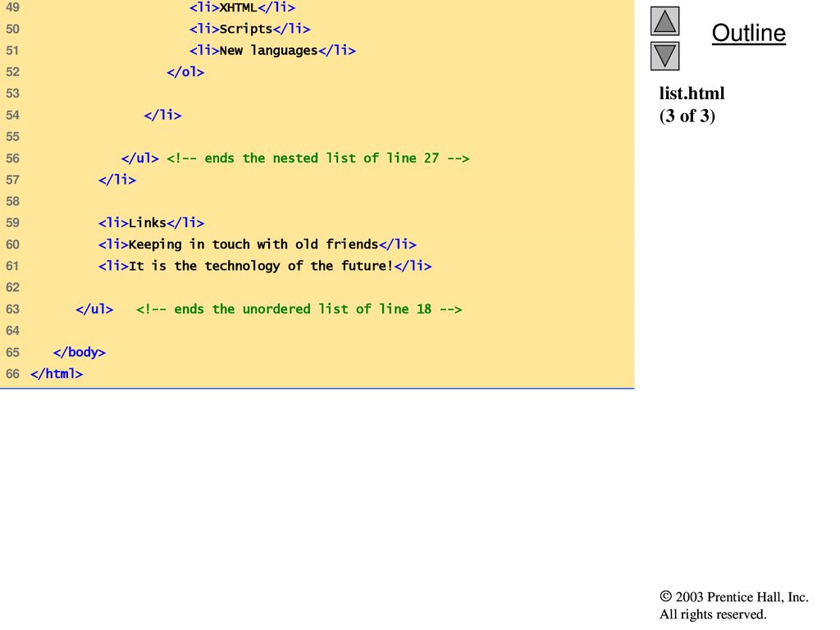Select the Links list item line

pos(151,223)
